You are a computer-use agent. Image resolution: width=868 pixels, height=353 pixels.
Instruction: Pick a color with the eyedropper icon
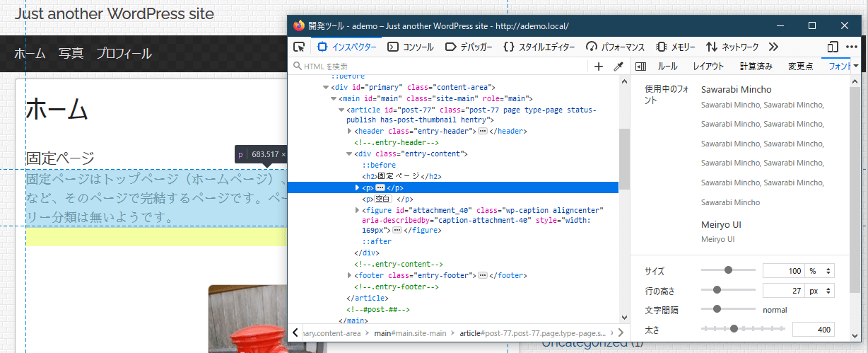pos(618,66)
